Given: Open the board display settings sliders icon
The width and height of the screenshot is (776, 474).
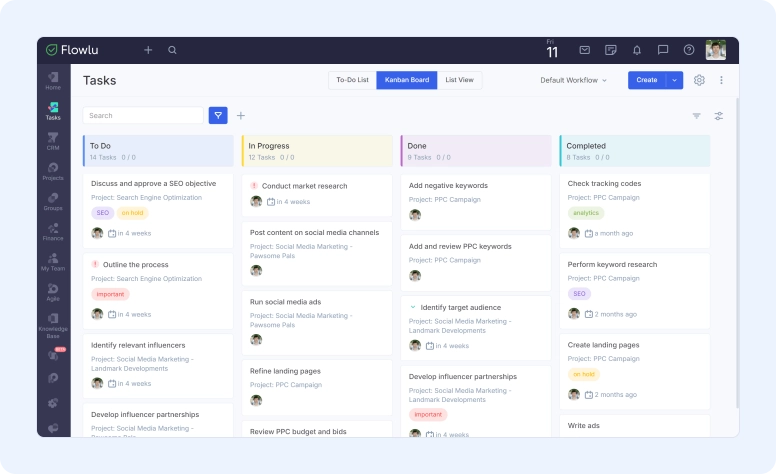Looking at the screenshot, I should pos(719,116).
